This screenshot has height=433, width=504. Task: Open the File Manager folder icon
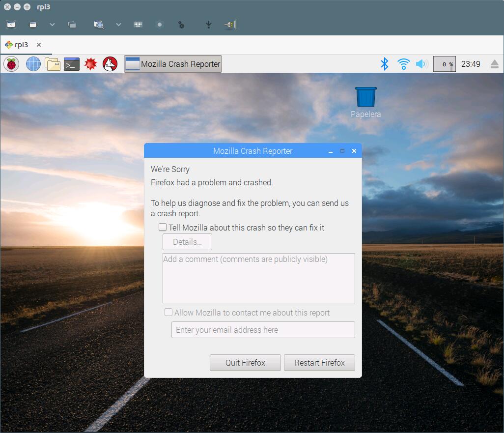(53, 64)
